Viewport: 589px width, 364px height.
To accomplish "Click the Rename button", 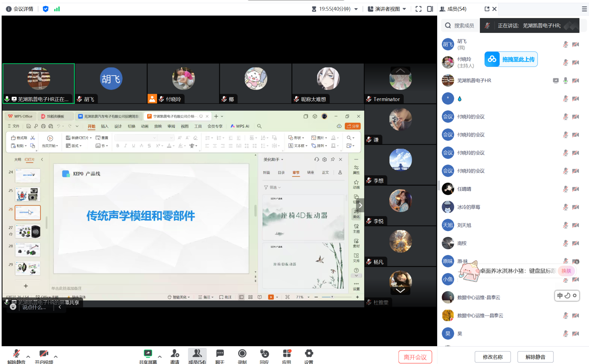I will pyautogui.click(x=492, y=357).
